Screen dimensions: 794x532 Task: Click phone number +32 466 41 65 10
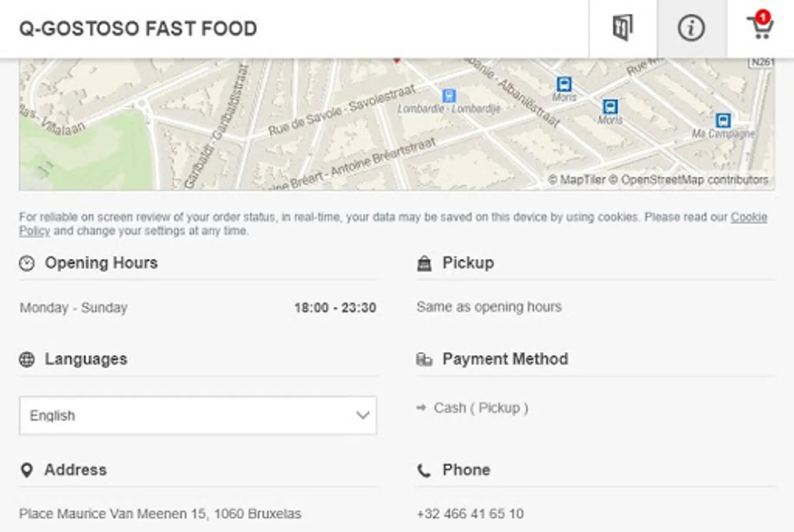pos(470,514)
